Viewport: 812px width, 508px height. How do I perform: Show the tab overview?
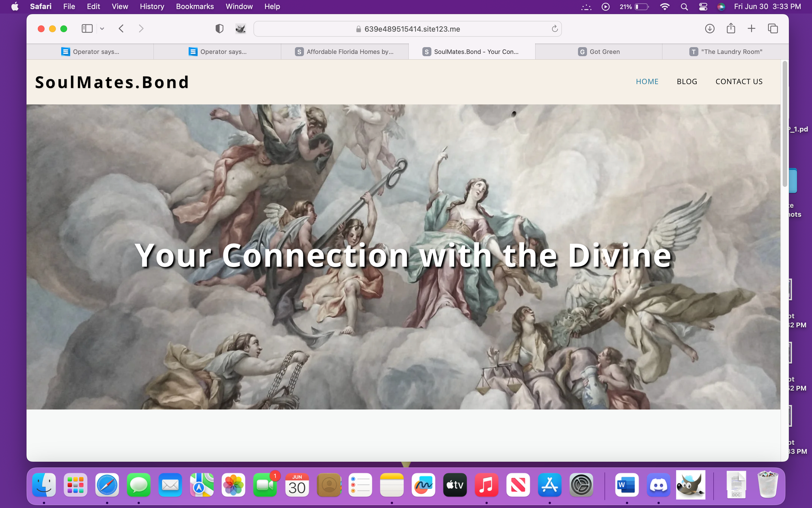tap(773, 28)
